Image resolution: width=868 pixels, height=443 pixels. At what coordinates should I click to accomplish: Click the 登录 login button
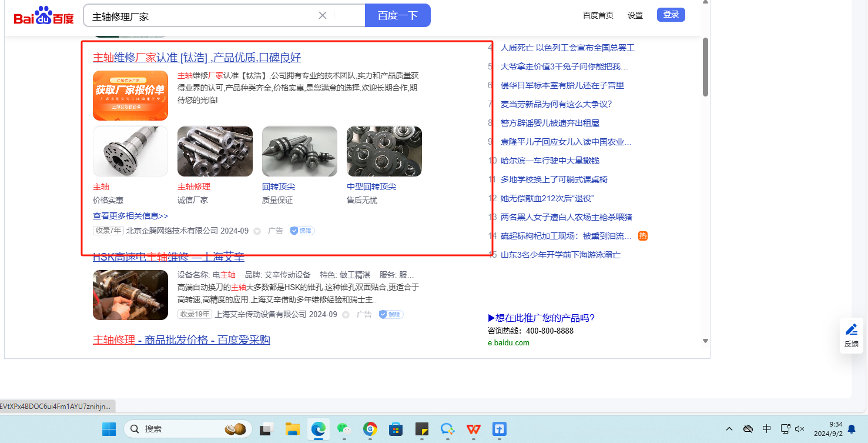pos(671,15)
